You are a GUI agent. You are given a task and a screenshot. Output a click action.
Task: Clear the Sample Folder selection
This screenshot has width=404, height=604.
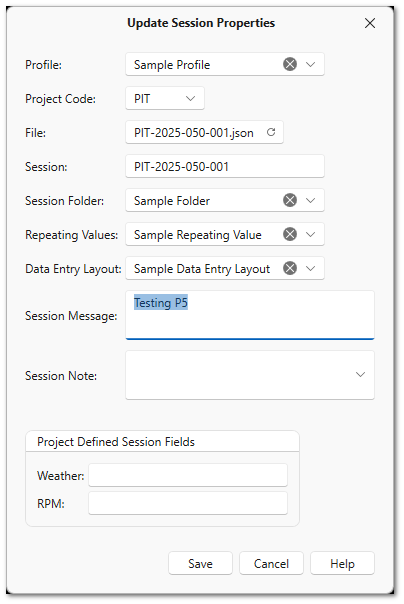click(x=290, y=200)
